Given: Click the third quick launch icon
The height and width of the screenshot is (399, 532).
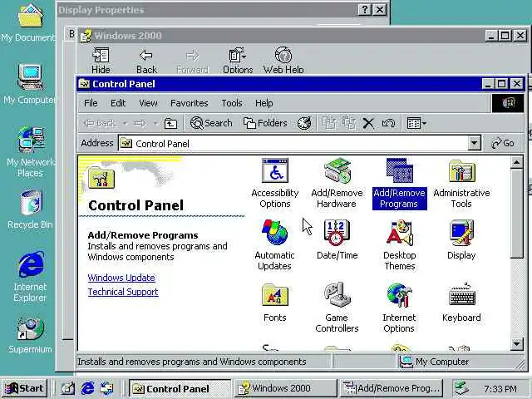Looking at the screenshot, I should click(x=107, y=388).
